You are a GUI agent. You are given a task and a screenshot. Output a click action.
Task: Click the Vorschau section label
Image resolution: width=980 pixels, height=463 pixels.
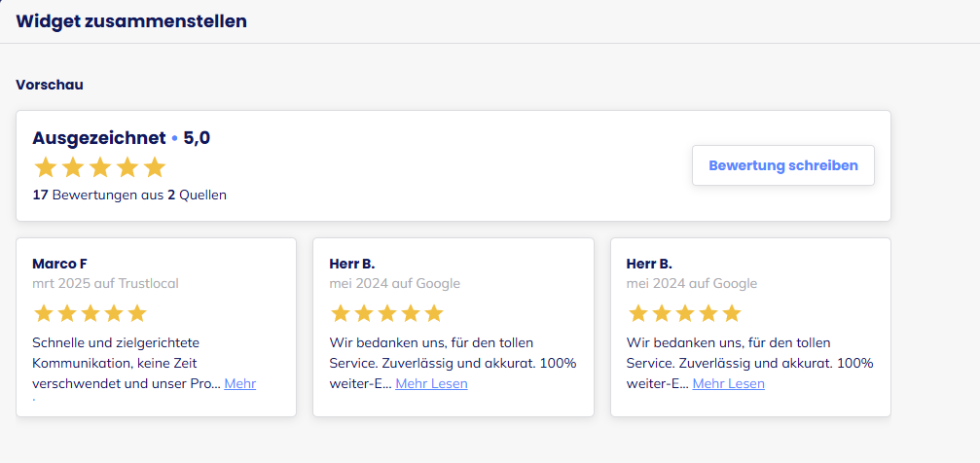(x=50, y=85)
